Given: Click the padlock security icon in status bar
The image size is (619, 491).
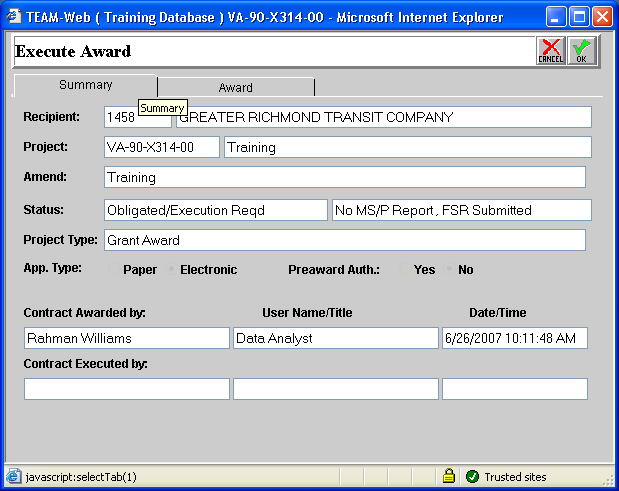Looking at the screenshot, I should (x=448, y=476).
